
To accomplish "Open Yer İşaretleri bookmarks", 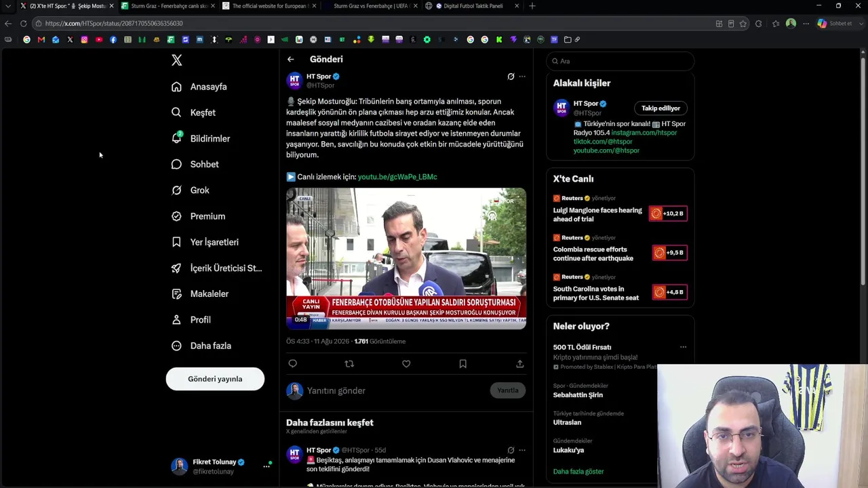I will pyautogui.click(x=205, y=242).
